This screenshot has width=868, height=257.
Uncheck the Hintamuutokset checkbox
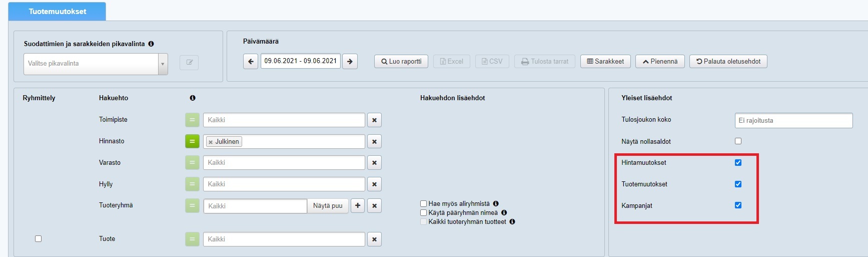click(738, 163)
